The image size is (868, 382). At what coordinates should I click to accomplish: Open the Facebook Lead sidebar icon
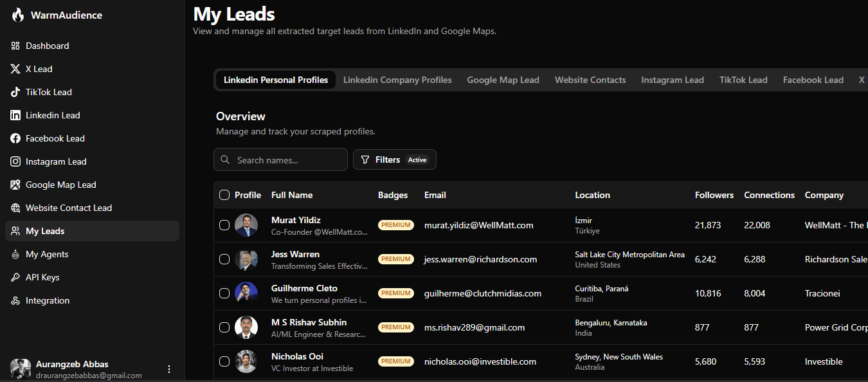(x=15, y=138)
